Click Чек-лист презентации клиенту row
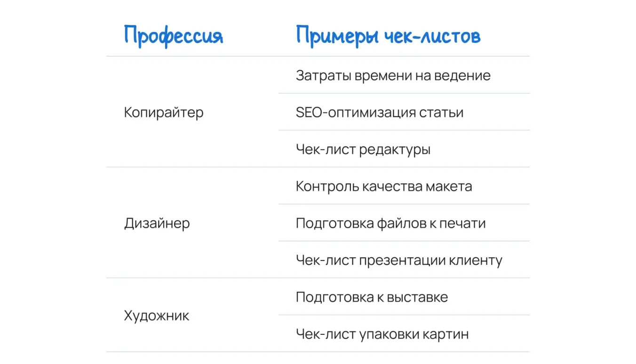This screenshot has width=636, height=364. tap(404, 260)
